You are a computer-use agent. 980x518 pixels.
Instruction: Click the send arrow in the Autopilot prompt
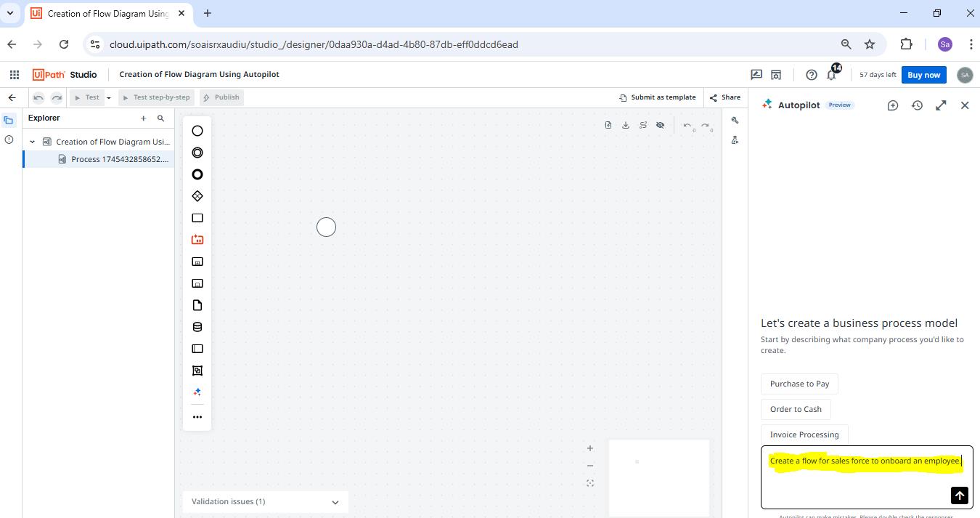959,495
